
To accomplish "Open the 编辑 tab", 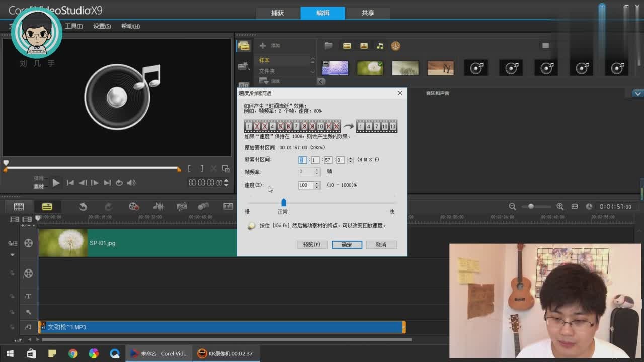I will click(x=323, y=13).
